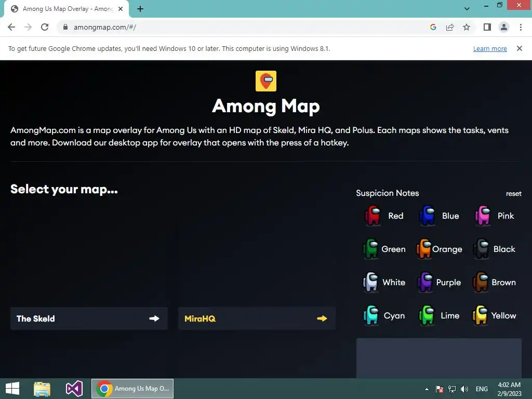Image resolution: width=532 pixels, height=399 pixels.
Task: Change the ENG input language
Action: 482,389
